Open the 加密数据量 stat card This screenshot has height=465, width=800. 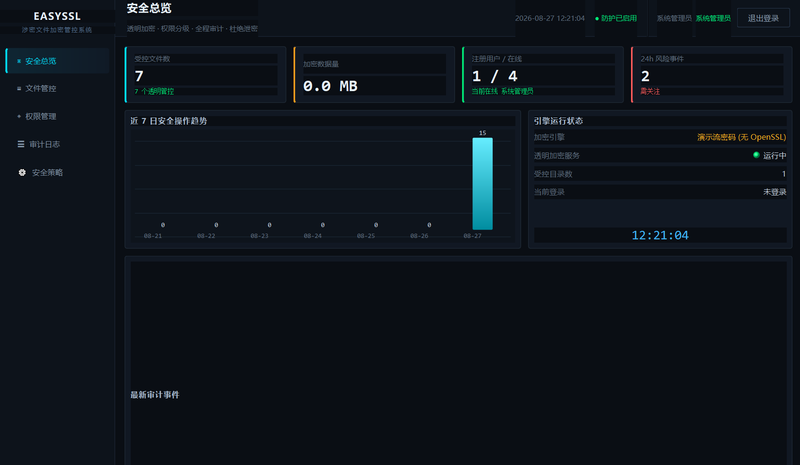point(374,75)
